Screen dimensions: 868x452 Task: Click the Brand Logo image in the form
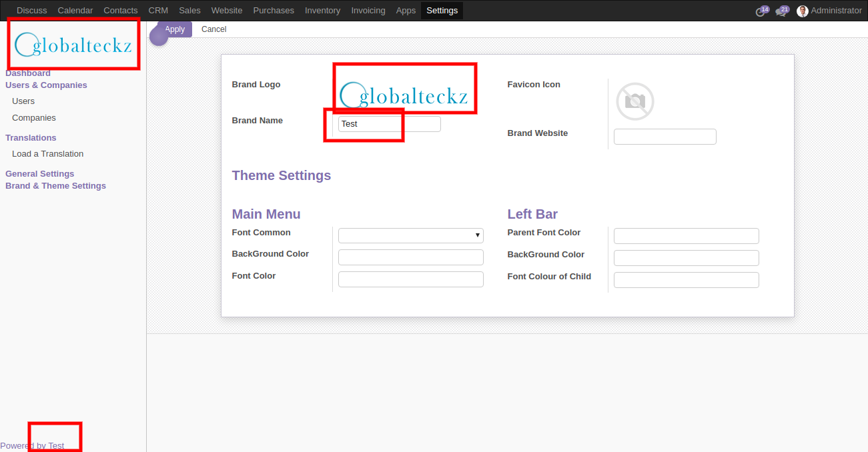click(404, 95)
